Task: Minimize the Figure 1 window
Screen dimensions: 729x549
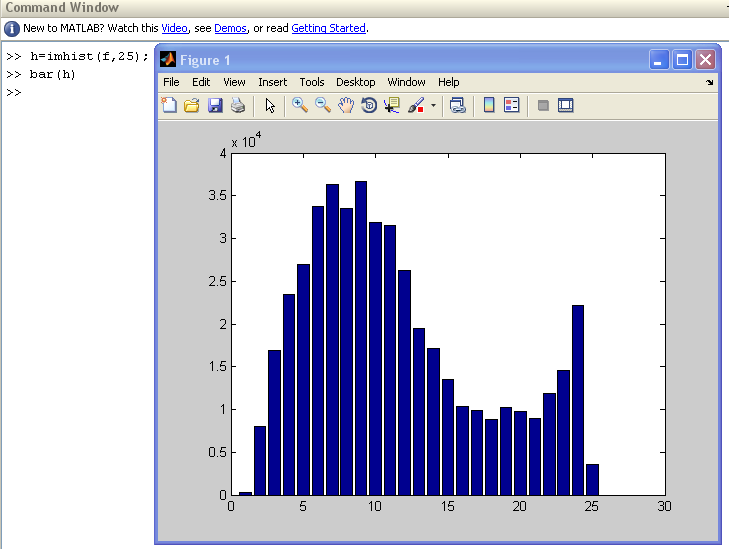Action: 658,60
